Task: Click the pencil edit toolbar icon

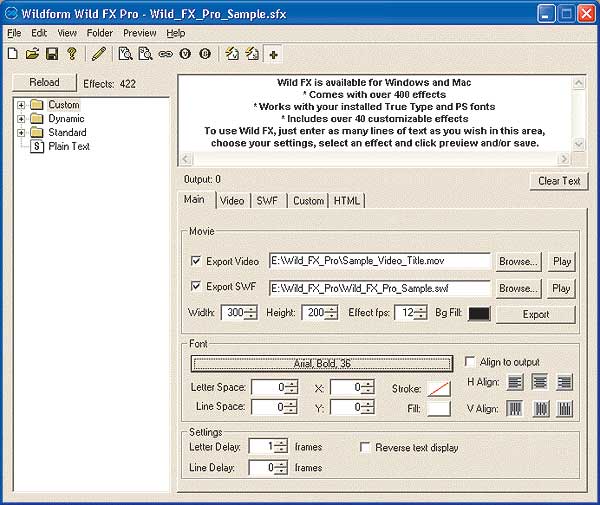Action: 98,53
